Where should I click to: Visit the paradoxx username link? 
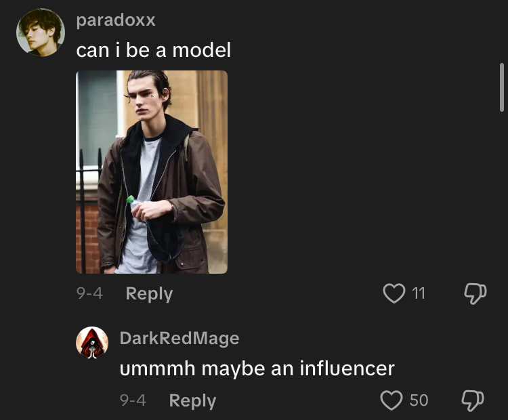point(116,20)
